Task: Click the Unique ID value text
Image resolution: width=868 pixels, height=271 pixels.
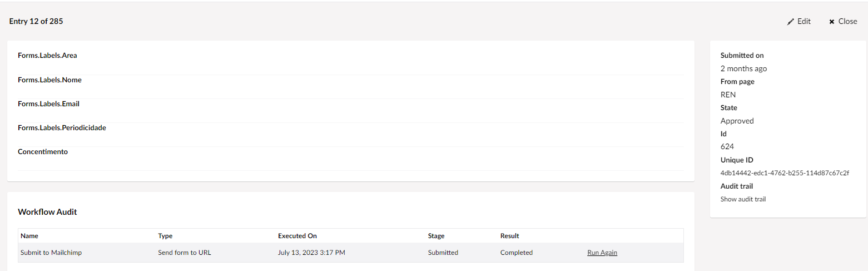Action: pyautogui.click(x=785, y=173)
